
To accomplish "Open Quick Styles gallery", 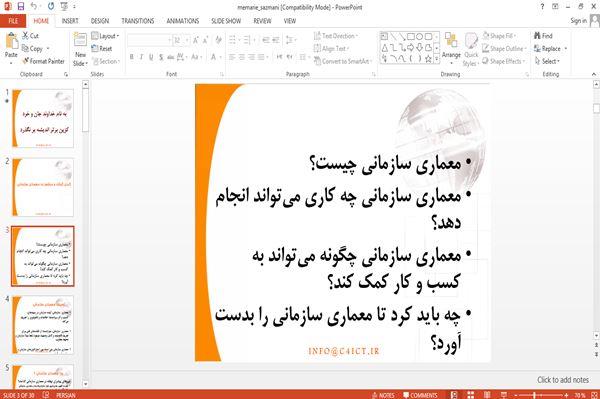I will tap(471, 50).
